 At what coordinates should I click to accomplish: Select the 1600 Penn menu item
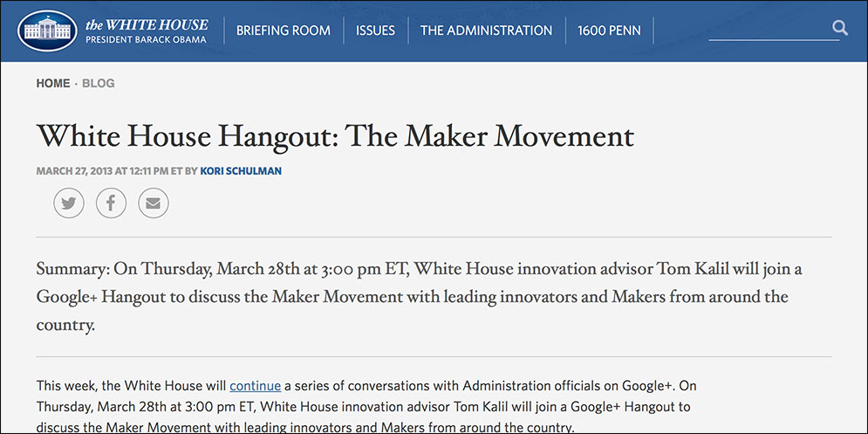click(x=609, y=31)
